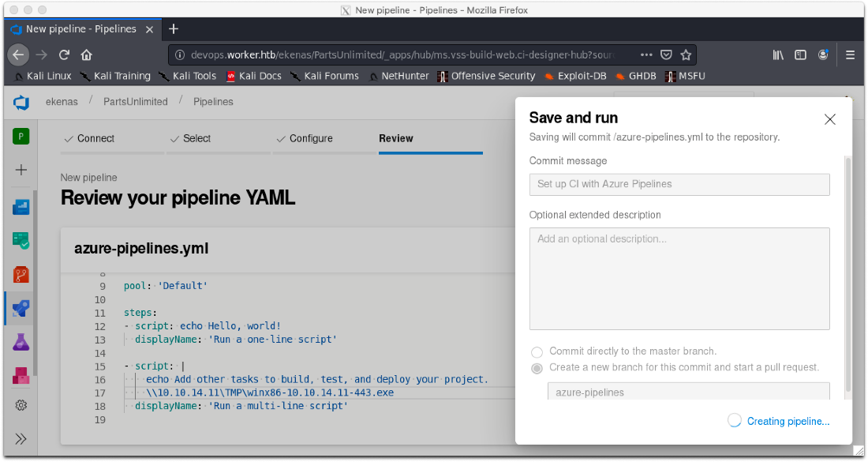The image size is (868, 462).
Task: Open MSFU bookmark
Action: click(x=685, y=76)
